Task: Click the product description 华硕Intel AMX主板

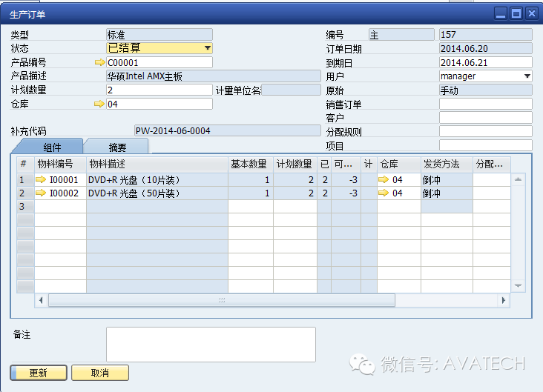Action: tap(214, 76)
